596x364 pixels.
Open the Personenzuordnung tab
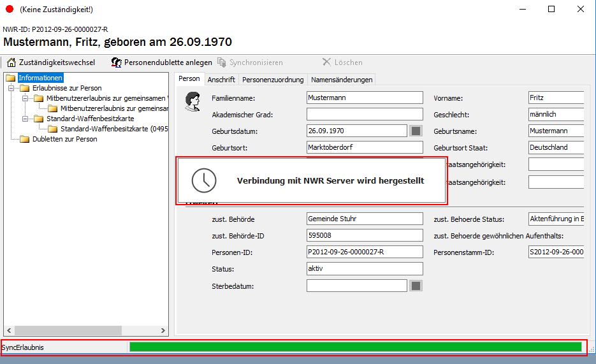click(273, 80)
